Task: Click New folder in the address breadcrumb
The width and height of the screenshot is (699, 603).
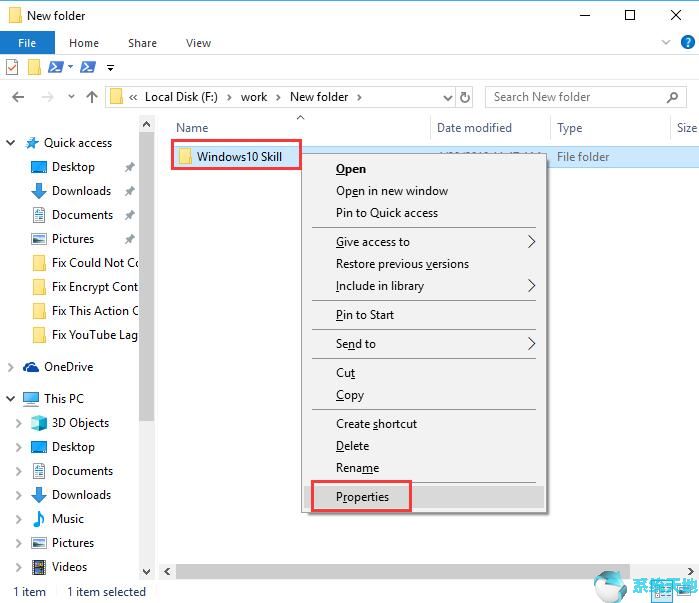Action: click(319, 97)
